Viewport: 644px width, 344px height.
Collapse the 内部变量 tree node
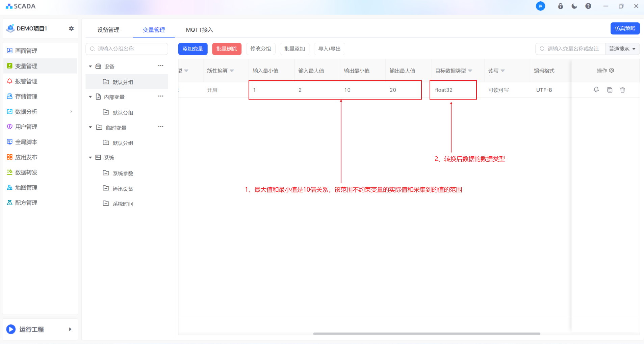click(90, 97)
